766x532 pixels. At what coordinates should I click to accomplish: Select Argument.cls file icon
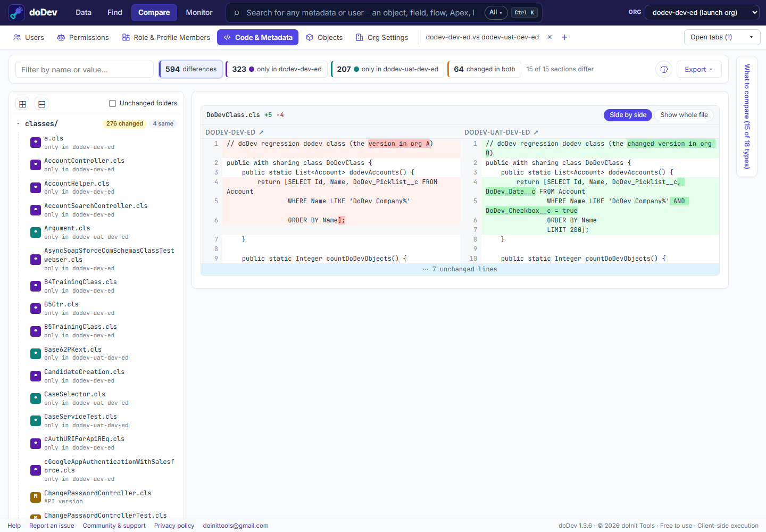click(36, 232)
